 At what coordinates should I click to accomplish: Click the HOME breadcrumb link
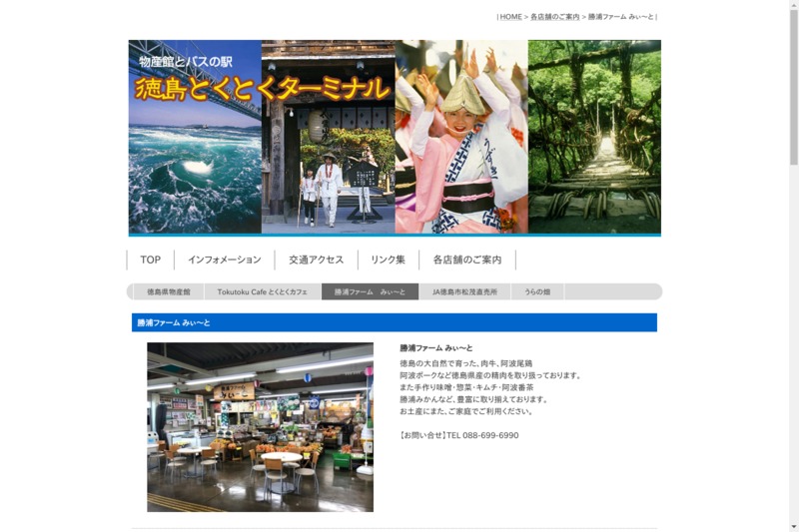point(510,17)
